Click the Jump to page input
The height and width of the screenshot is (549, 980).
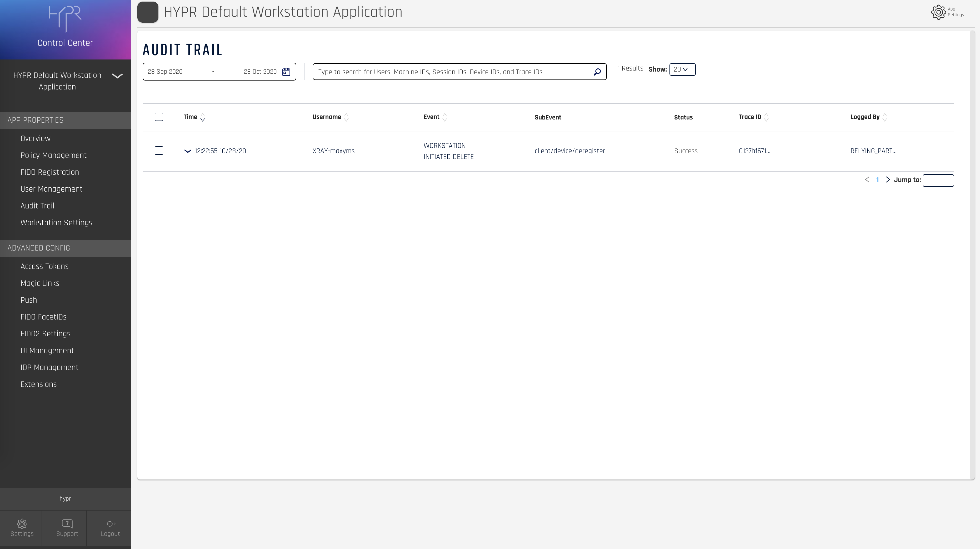tap(938, 180)
